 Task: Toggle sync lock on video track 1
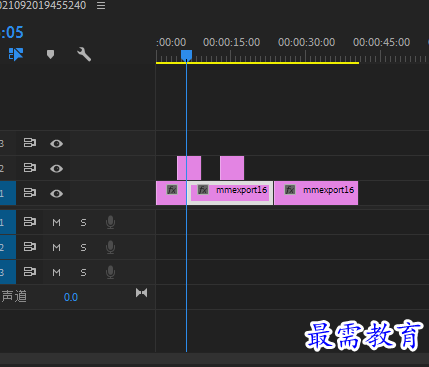click(30, 193)
